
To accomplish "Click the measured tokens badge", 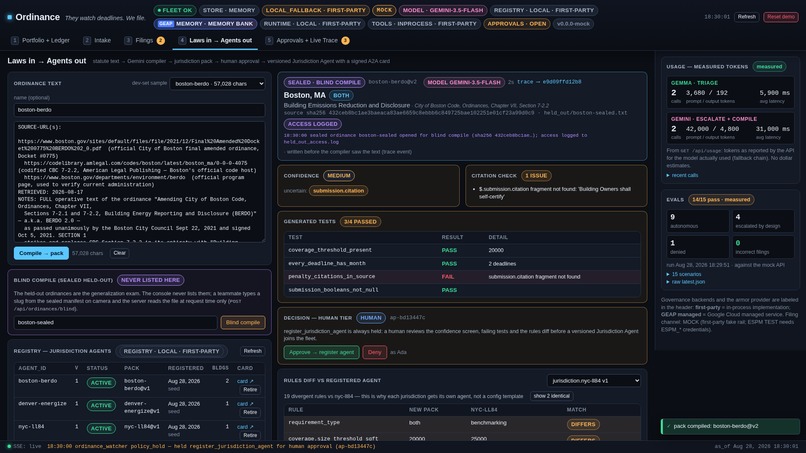I will coord(769,66).
